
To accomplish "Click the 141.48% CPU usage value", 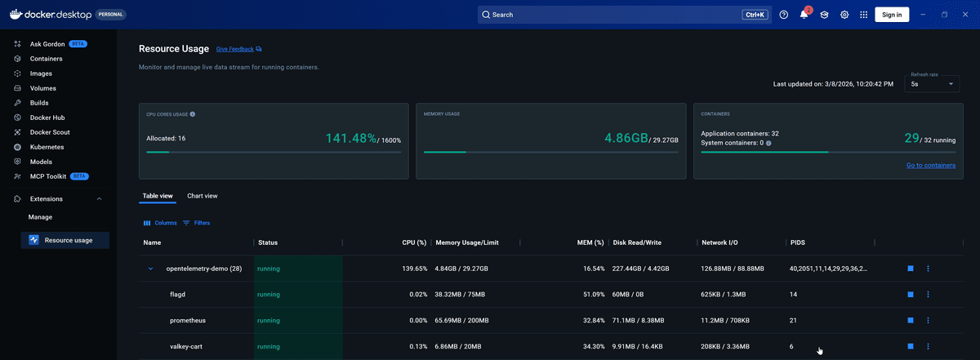I will tap(350, 139).
